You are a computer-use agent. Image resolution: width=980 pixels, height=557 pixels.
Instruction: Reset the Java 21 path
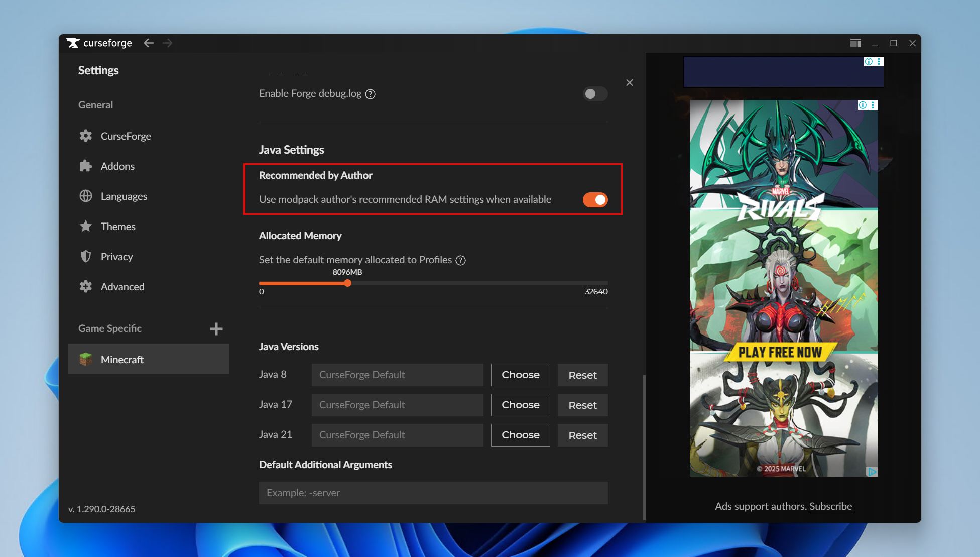coord(583,435)
